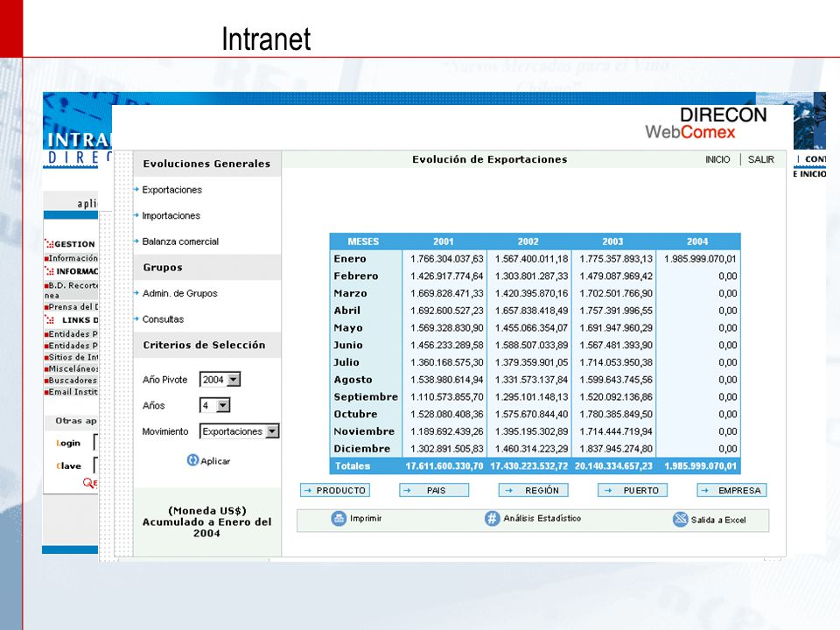The height and width of the screenshot is (630, 840).
Task: Click the Totales row label
Action: point(353,466)
